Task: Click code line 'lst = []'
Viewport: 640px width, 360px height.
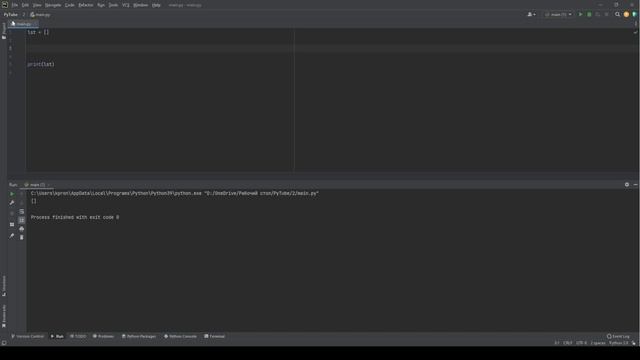Action: tap(38, 32)
